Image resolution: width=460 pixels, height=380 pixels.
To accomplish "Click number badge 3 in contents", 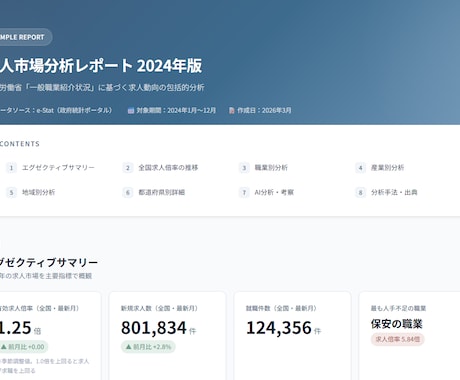I will click(244, 167).
